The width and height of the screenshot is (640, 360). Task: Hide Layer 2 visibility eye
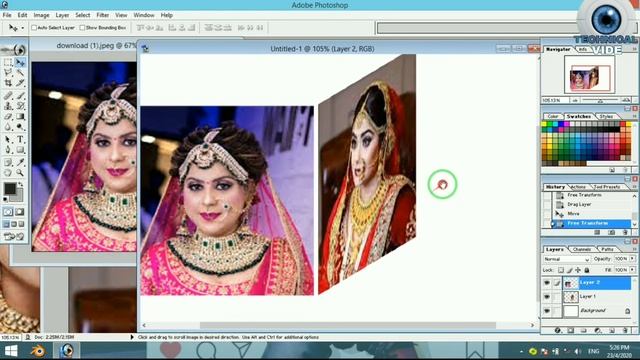coord(547,282)
